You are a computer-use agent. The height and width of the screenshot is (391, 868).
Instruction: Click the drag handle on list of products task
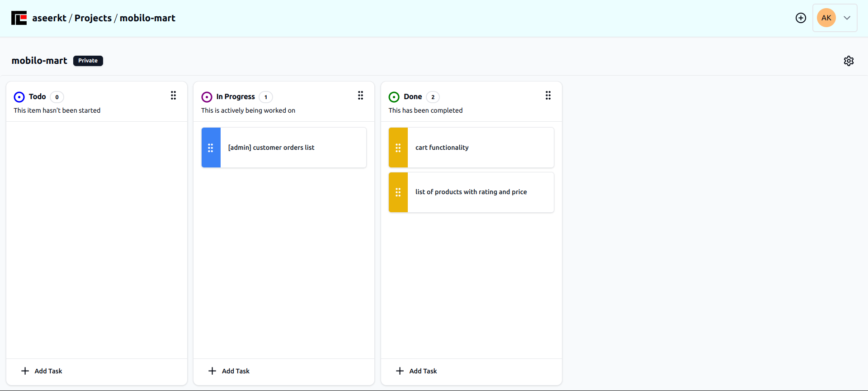398,192
